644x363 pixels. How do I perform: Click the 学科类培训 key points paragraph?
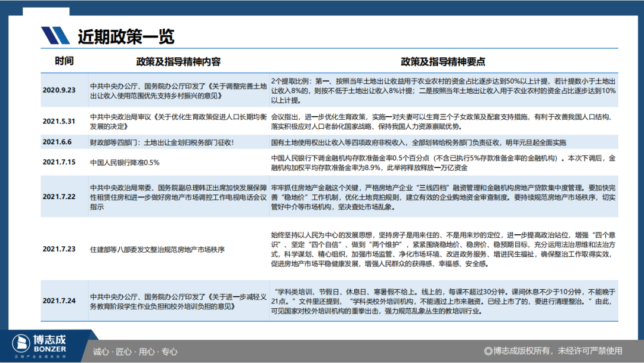click(x=442, y=301)
